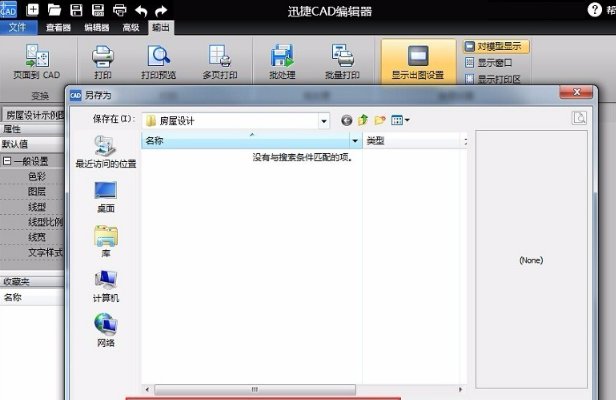Go up one folder level
Screen dimensions: 616x400
[363, 120]
